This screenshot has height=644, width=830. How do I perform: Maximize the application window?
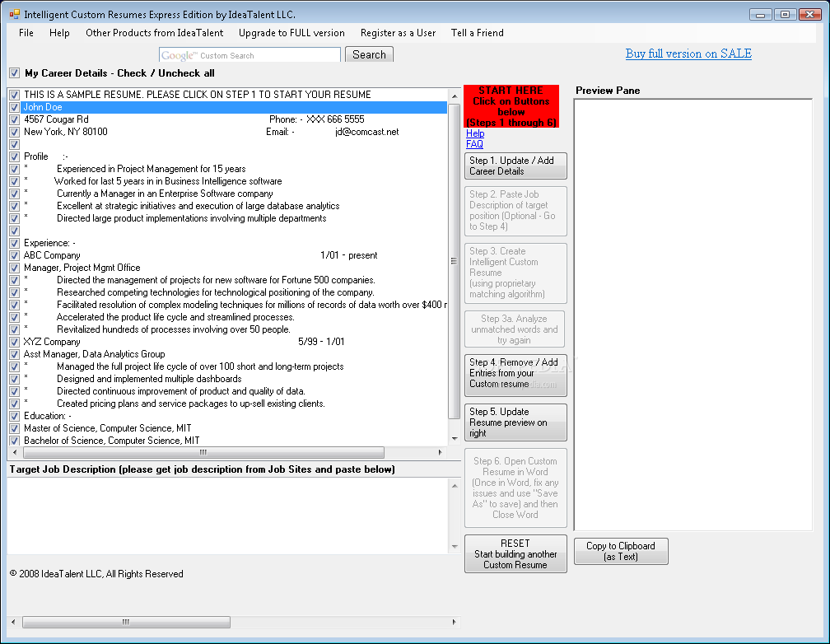click(x=785, y=14)
